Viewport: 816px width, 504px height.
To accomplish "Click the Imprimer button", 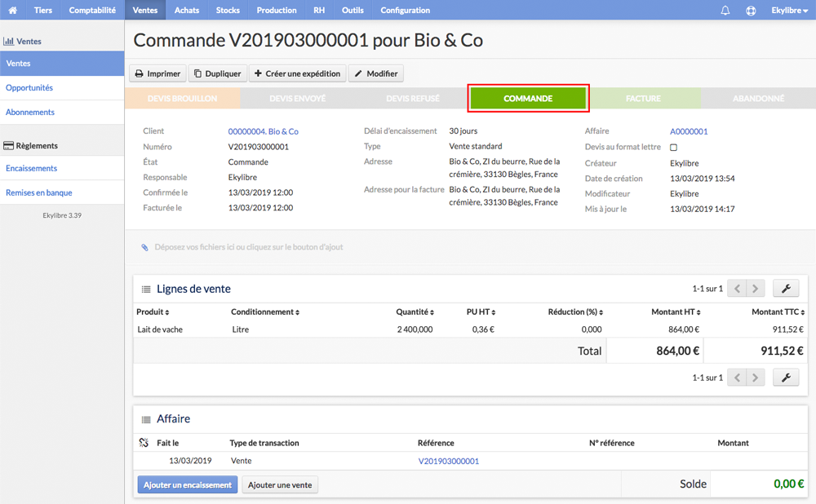I will tap(157, 73).
